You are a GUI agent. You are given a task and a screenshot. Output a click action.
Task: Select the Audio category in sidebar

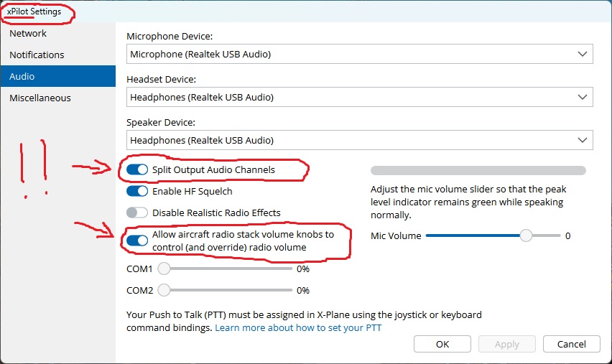pyautogui.click(x=22, y=77)
